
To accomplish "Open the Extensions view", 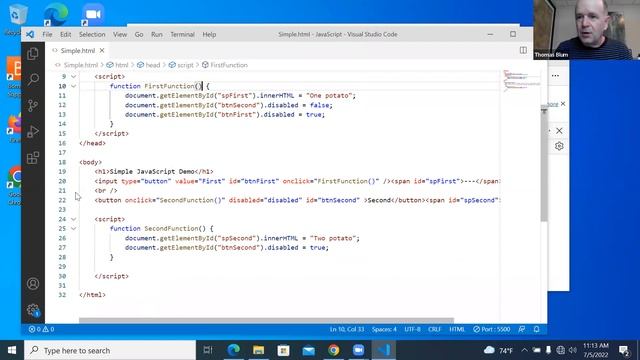I will (x=33, y=158).
